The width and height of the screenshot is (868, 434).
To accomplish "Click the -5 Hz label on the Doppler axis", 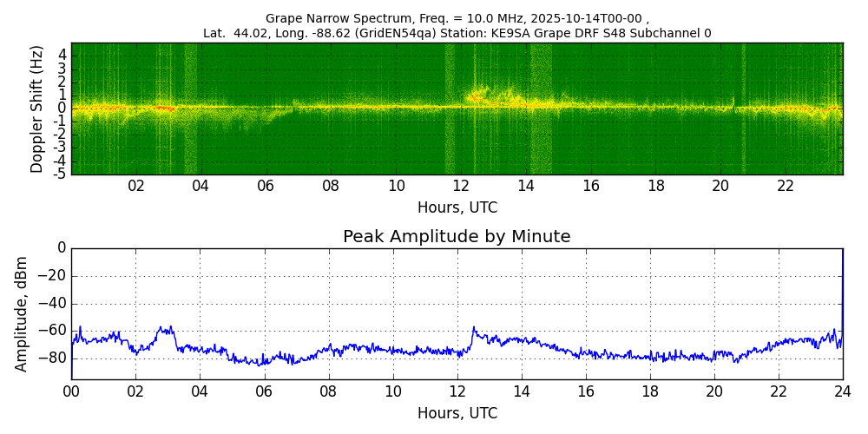I will point(60,174).
